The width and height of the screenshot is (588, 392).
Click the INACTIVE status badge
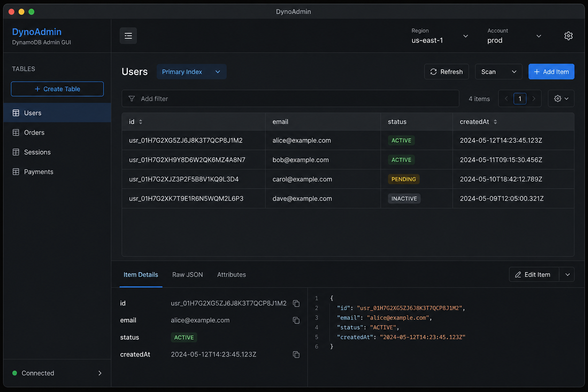(404, 199)
